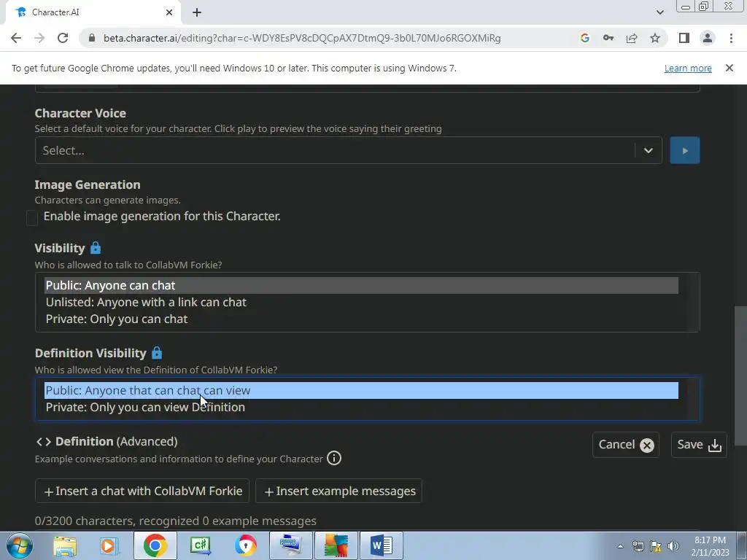Open the Google icon in address bar
The width and height of the screenshot is (747, 560).
(585, 38)
